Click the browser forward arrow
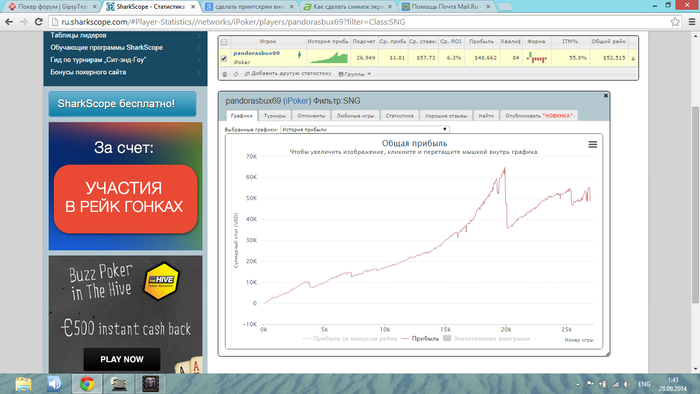 tap(24, 22)
